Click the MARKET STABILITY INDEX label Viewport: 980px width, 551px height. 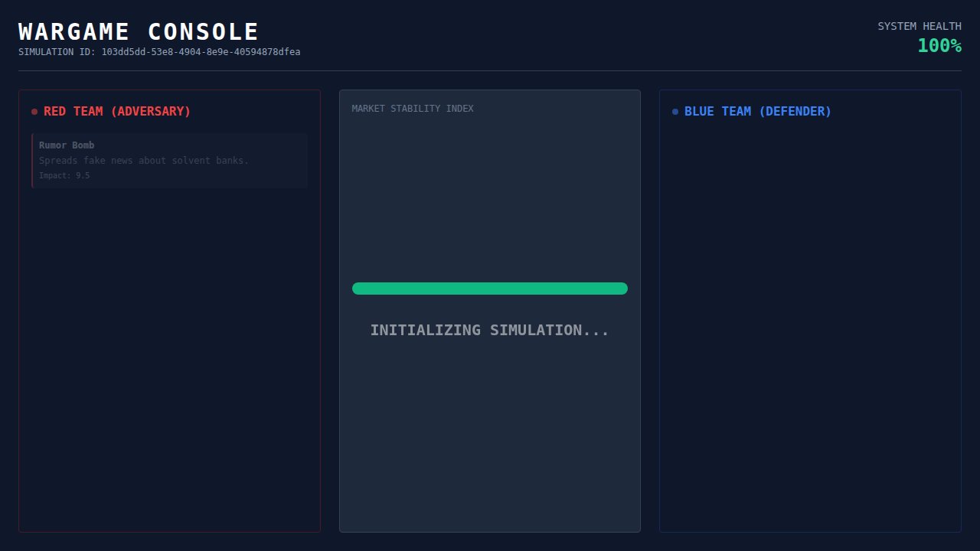coord(413,109)
